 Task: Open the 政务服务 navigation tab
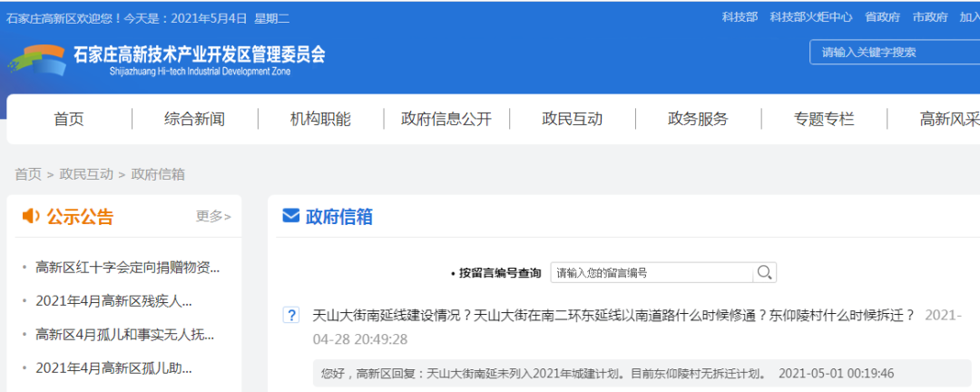(x=698, y=119)
